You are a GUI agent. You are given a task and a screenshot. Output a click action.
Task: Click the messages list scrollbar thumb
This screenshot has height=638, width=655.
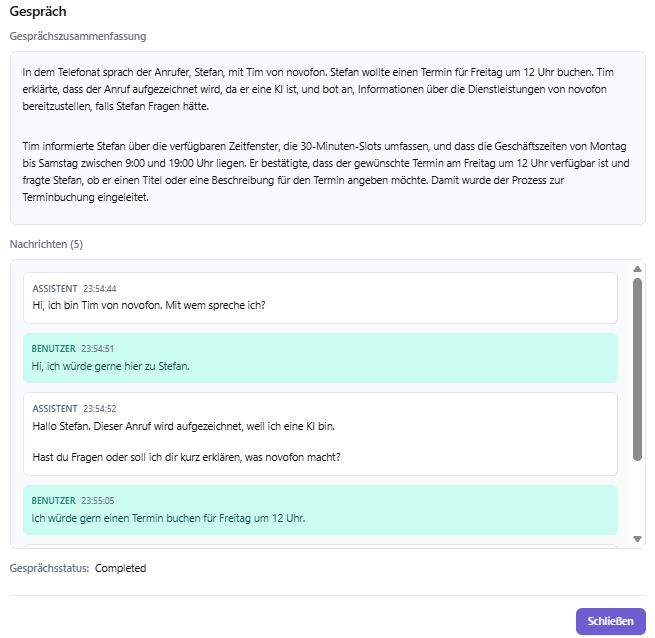pos(638,368)
